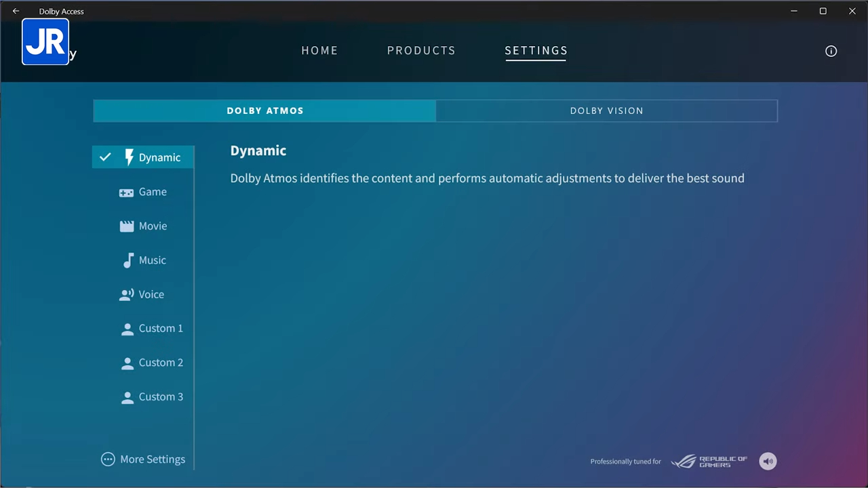Click the Dynamic checkmark indicator

(x=105, y=157)
